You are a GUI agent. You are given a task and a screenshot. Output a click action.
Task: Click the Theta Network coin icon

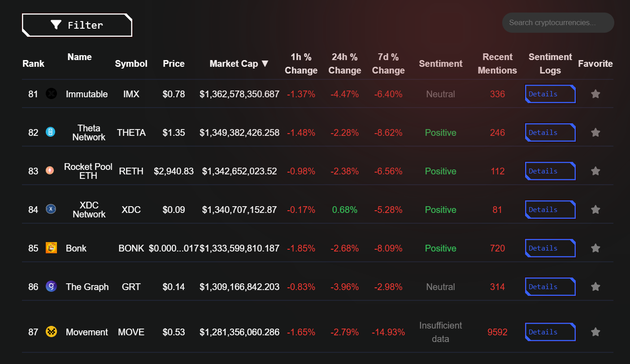[51, 132]
